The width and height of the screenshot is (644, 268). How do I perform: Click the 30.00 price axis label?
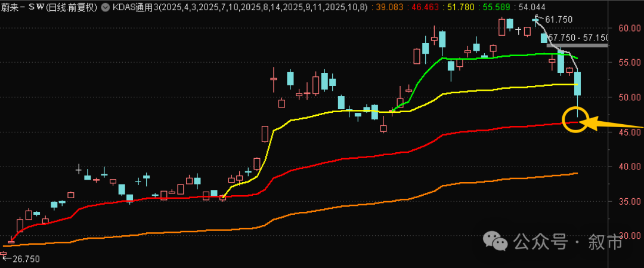click(x=629, y=236)
